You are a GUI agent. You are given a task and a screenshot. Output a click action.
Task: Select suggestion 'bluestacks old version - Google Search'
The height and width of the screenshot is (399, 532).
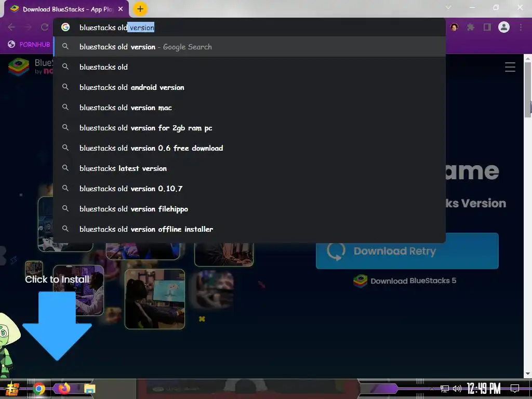pyautogui.click(x=249, y=47)
